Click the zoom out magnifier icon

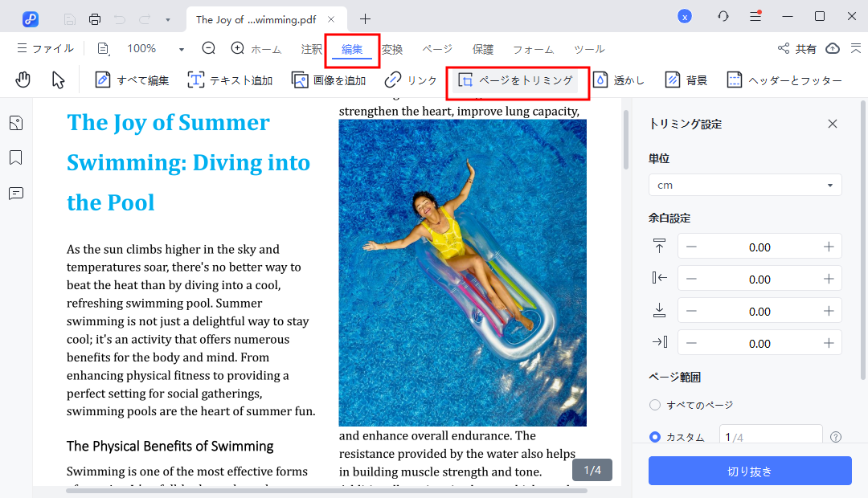point(209,48)
